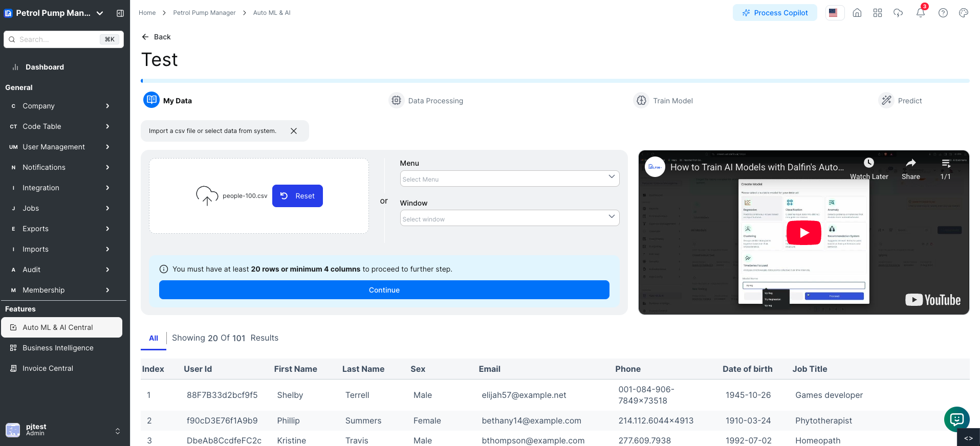
Task: Open the help question mark icon
Action: [943, 13]
